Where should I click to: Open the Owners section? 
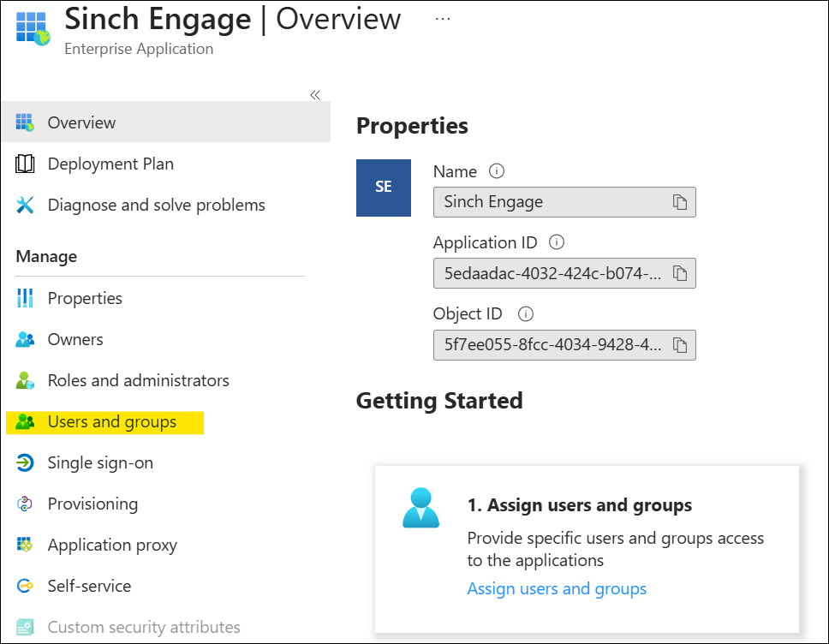click(75, 339)
